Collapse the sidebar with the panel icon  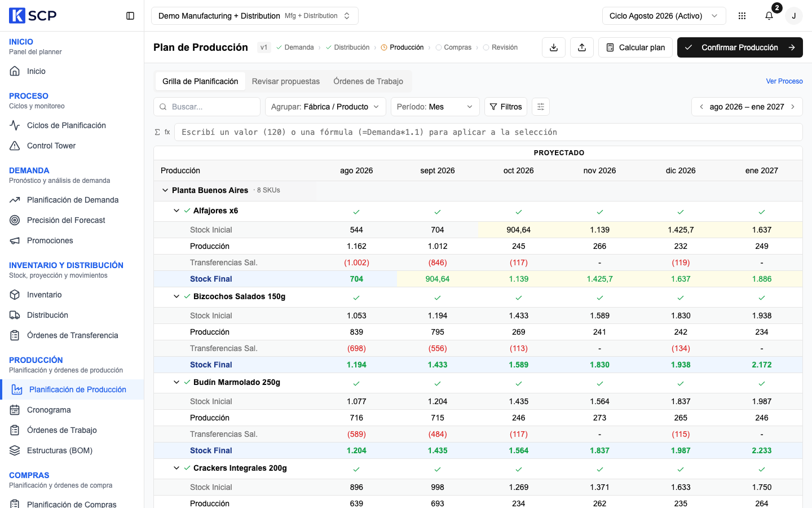coord(130,16)
